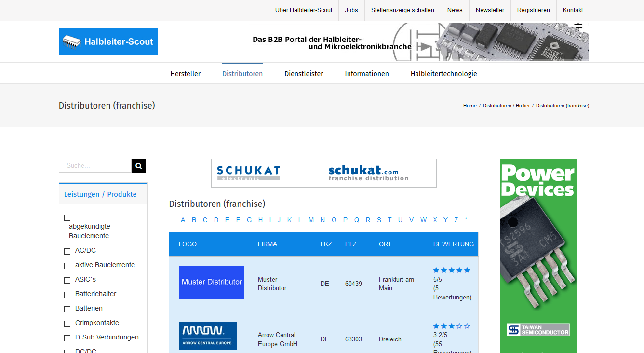
Task: Open the Taiwan Semiconductor Power Devices ad
Action: pyautogui.click(x=538, y=256)
